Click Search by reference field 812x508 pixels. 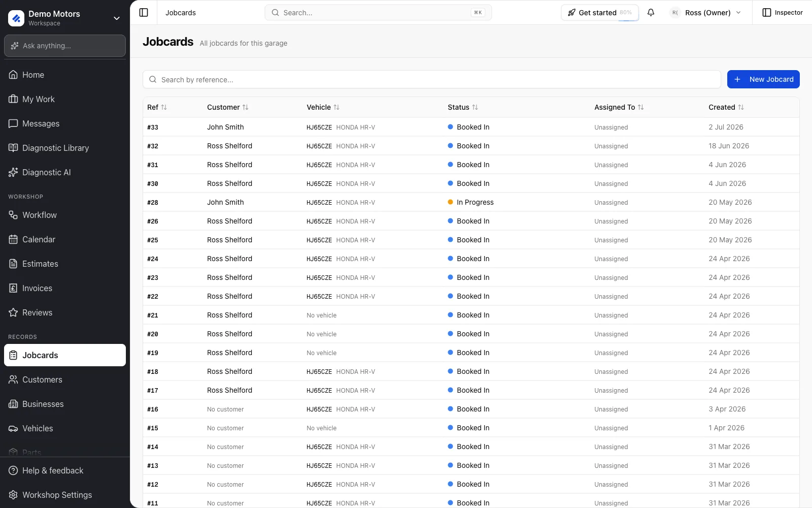click(x=432, y=79)
